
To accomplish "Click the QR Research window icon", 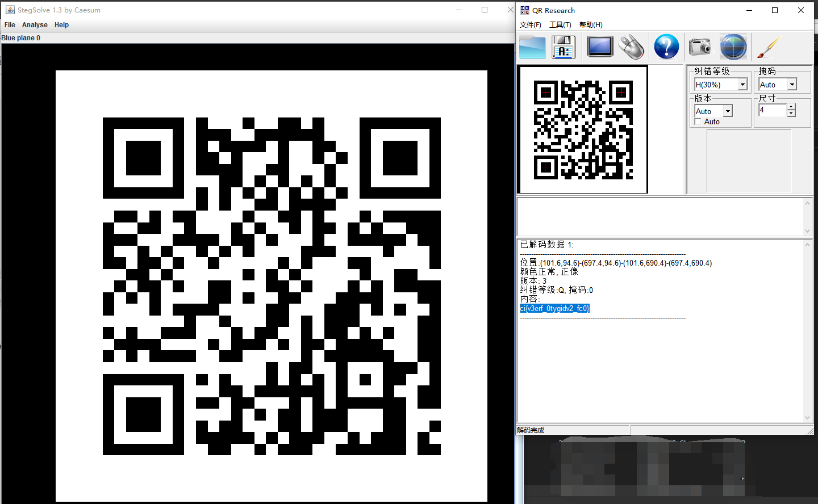I will [x=524, y=10].
